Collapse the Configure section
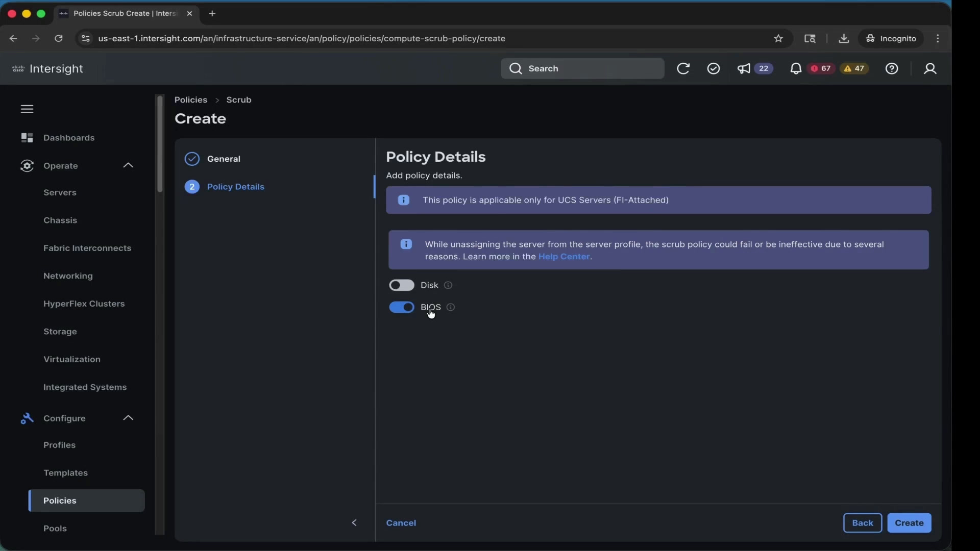980x551 pixels. pos(128,418)
